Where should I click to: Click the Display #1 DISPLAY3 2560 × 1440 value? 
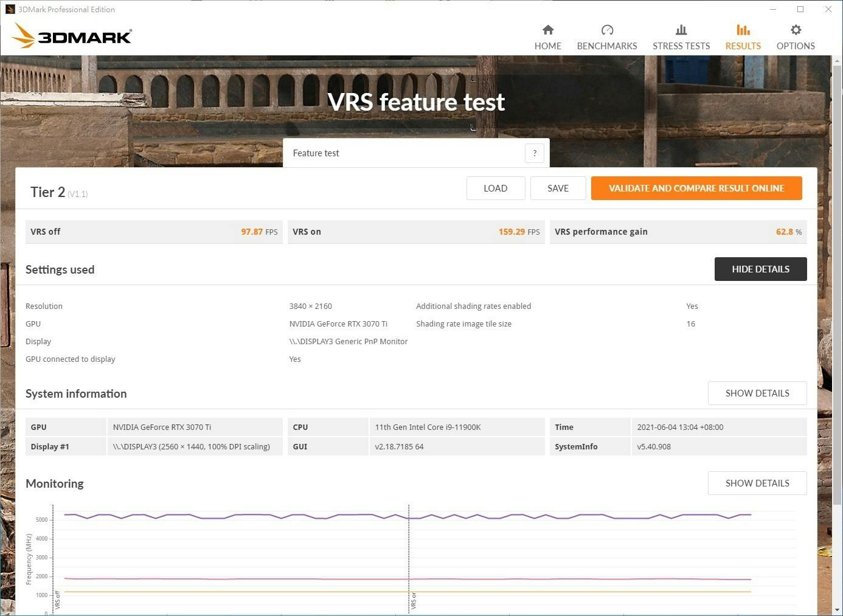coord(192,447)
